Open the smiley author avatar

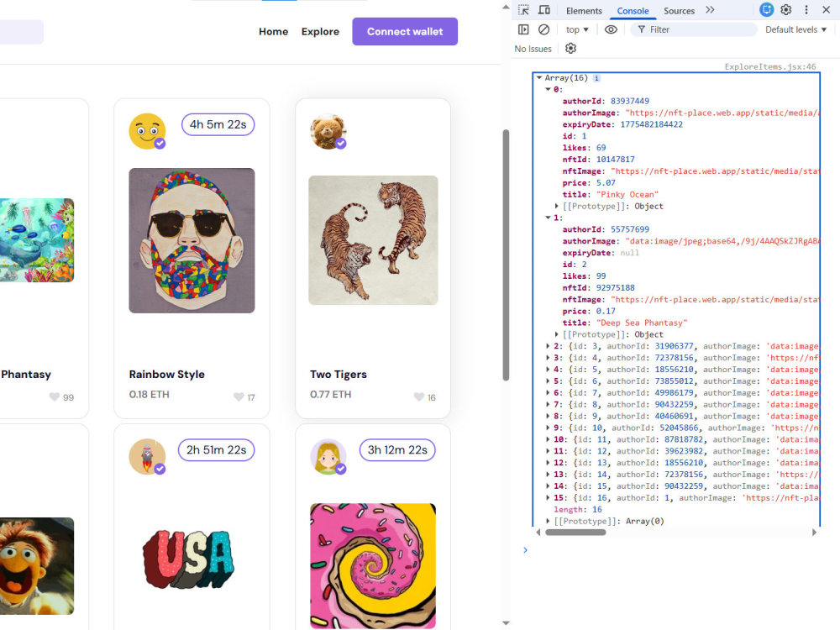(x=147, y=131)
